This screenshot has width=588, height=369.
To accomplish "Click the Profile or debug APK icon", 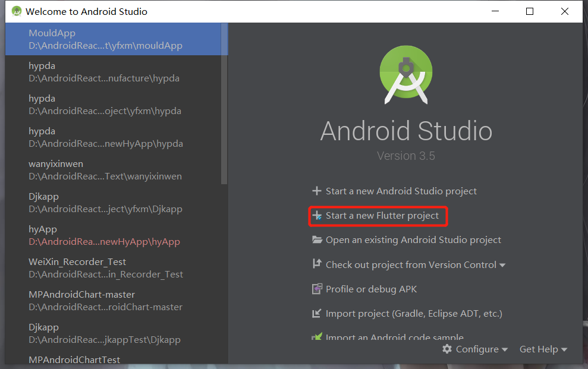I will pos(317,289).
